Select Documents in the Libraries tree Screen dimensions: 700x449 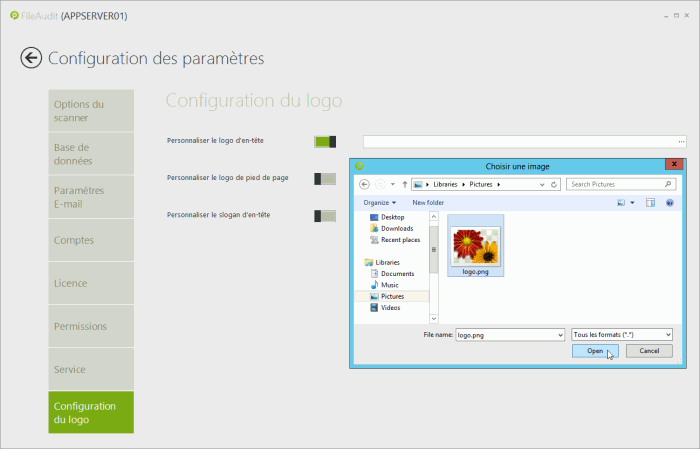pos(397,273)
